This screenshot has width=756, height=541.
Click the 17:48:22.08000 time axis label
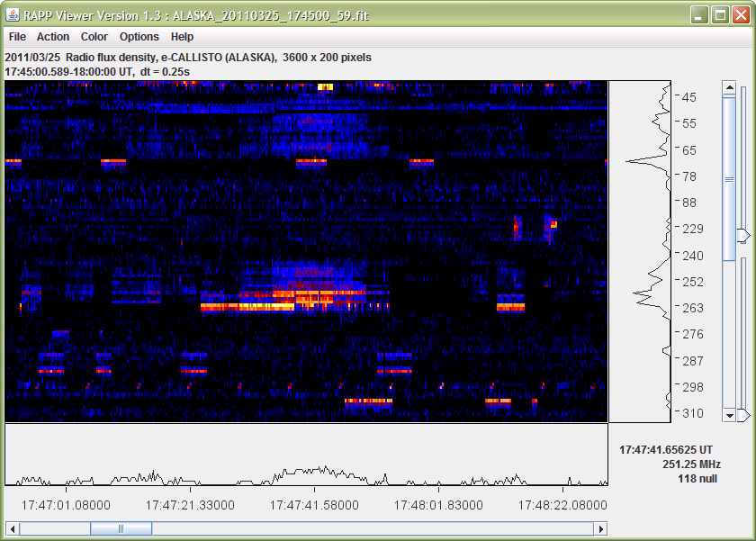(x=562, y=505)
